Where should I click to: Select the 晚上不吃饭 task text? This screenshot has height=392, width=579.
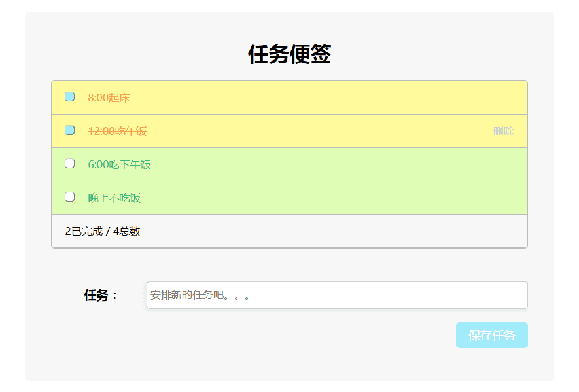point(114,198)
